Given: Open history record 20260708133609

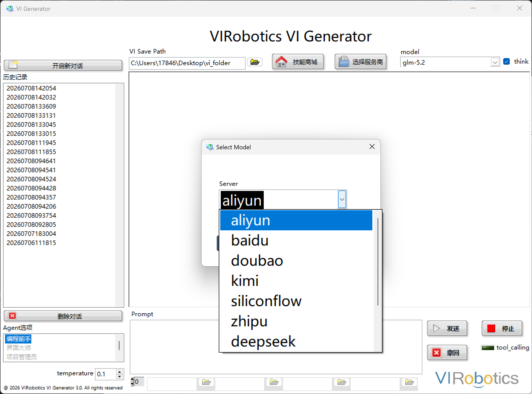Looking at the screenshot, I should 31,106.
